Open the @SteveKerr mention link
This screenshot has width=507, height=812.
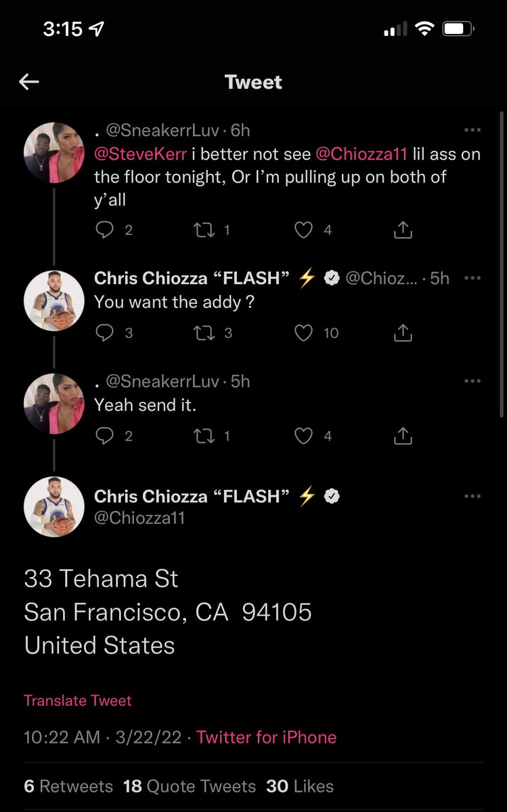pyautogui.click(x=140, y=154)
